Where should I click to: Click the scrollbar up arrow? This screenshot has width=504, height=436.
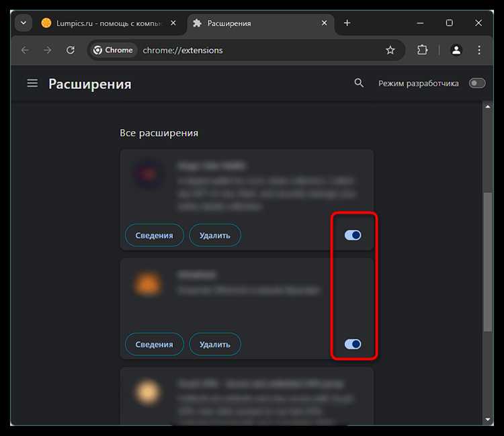pos(488,107)
